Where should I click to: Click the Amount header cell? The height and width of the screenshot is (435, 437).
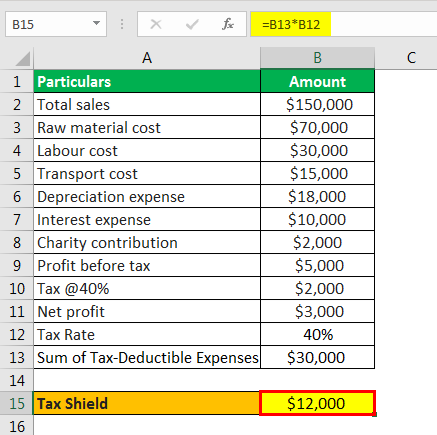coord(317,82)
